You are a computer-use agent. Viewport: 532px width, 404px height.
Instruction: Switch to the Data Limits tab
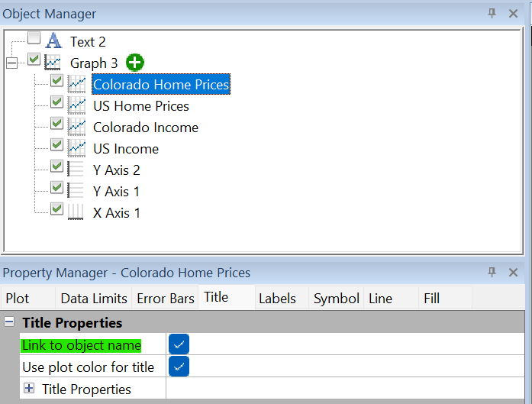point(95,298)
